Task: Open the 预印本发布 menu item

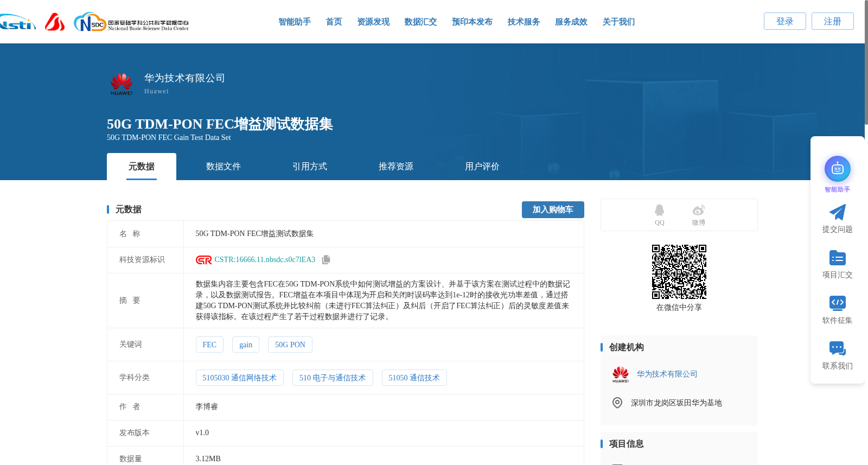Action: pyautogui.click(x=472, y=22)
